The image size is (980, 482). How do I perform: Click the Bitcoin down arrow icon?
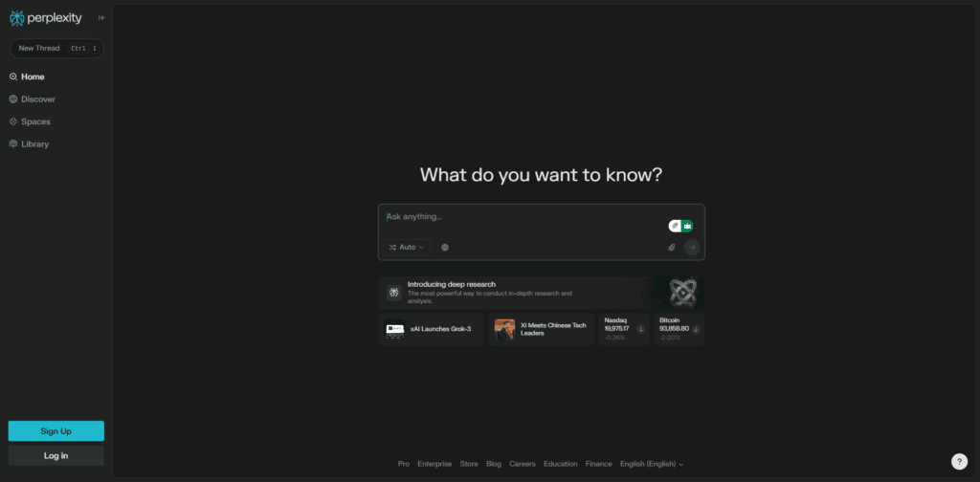(696, 330)
